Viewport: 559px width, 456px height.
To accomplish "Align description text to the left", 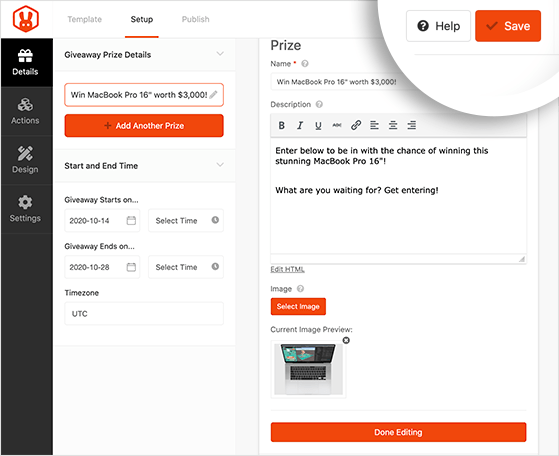I will click(374, 125).
